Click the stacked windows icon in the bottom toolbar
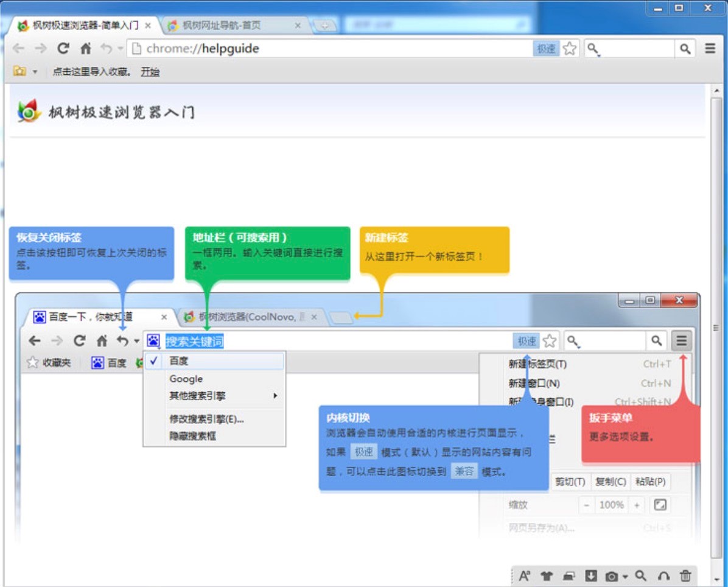The image size is (728, 587). pos(569,576)
